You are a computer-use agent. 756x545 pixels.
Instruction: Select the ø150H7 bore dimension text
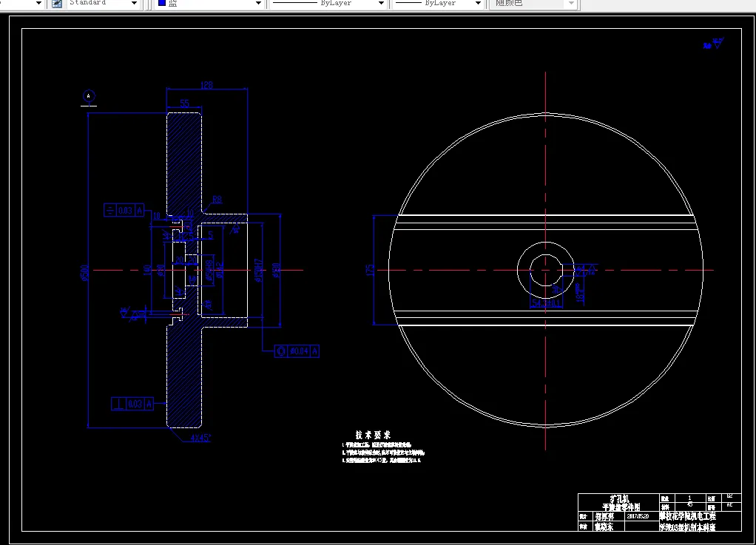pyautogui.click(x=258, y=271)
